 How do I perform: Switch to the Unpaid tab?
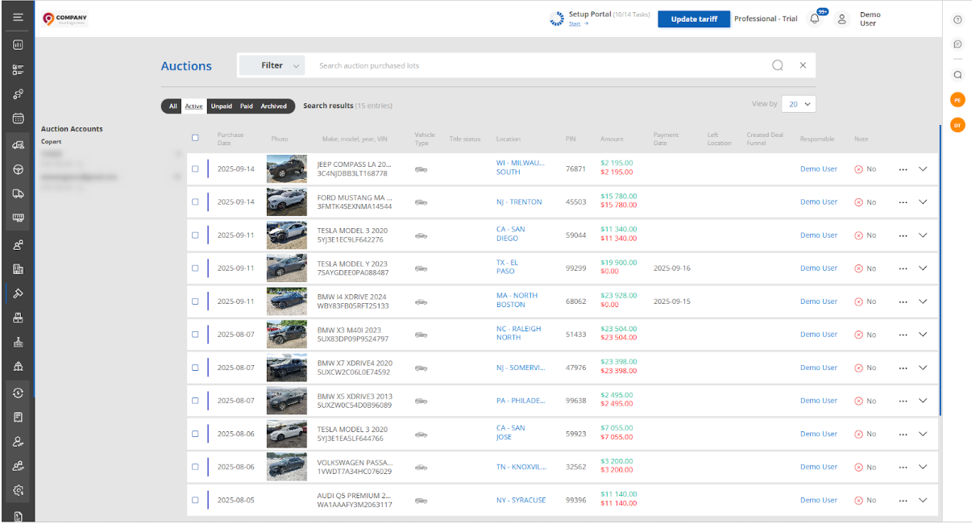[221, 106]
